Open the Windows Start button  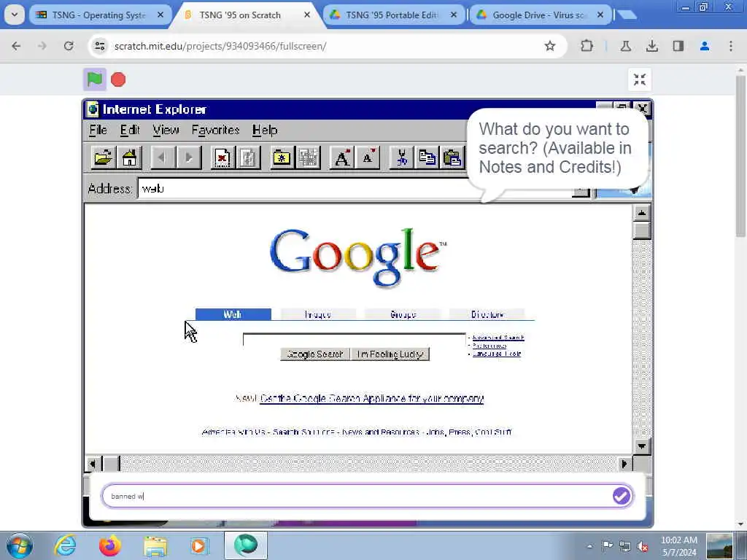point(20,545)
